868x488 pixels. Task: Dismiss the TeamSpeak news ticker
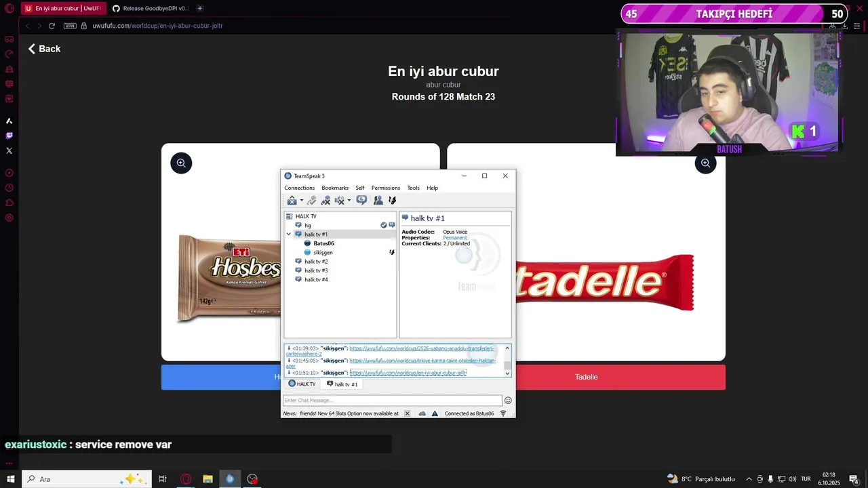(407, 413)
